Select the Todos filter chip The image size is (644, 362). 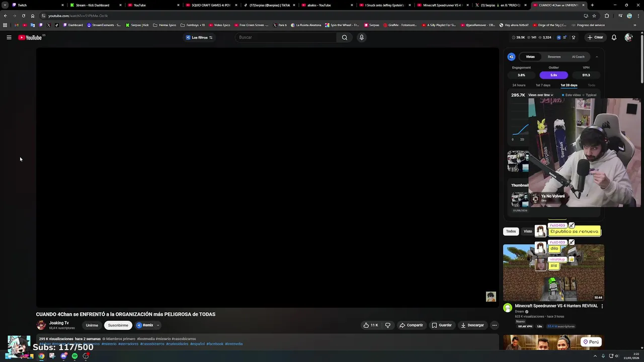(x=511, y=231)
